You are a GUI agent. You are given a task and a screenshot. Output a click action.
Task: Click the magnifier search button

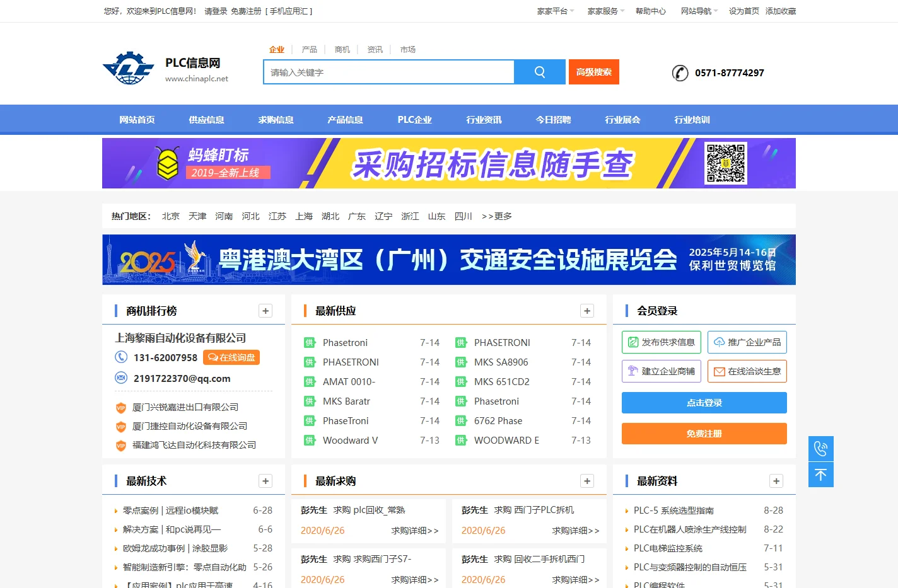coord(540,72)
